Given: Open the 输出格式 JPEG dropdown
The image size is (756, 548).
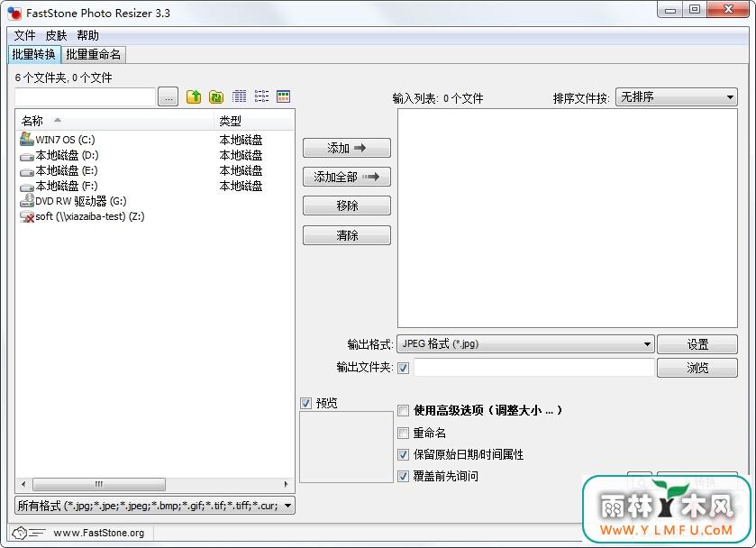Looking at the screenshot, I should [x=525, y=344].
